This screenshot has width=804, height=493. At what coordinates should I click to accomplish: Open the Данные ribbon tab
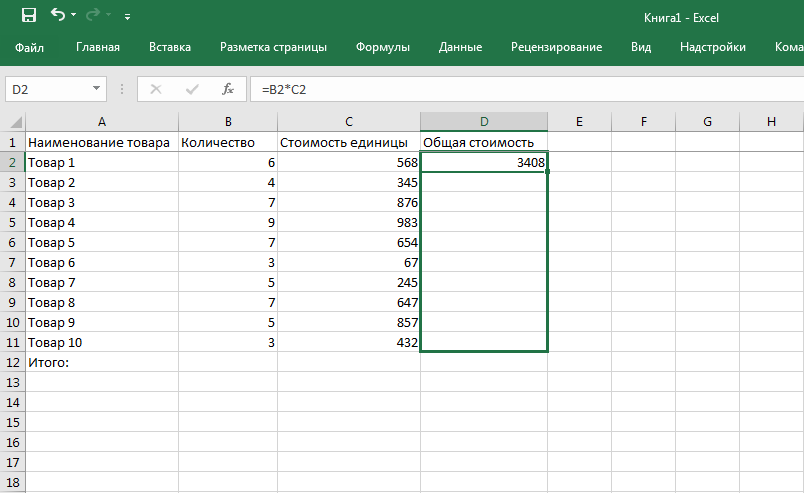point(460,47)
